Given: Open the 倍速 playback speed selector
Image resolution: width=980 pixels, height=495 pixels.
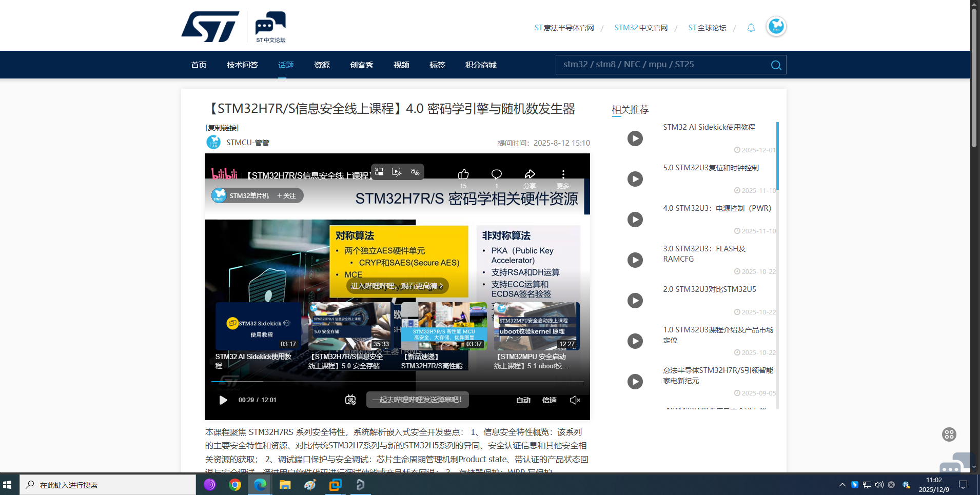Looking at the screenshot, I should [x=550, y=400].
